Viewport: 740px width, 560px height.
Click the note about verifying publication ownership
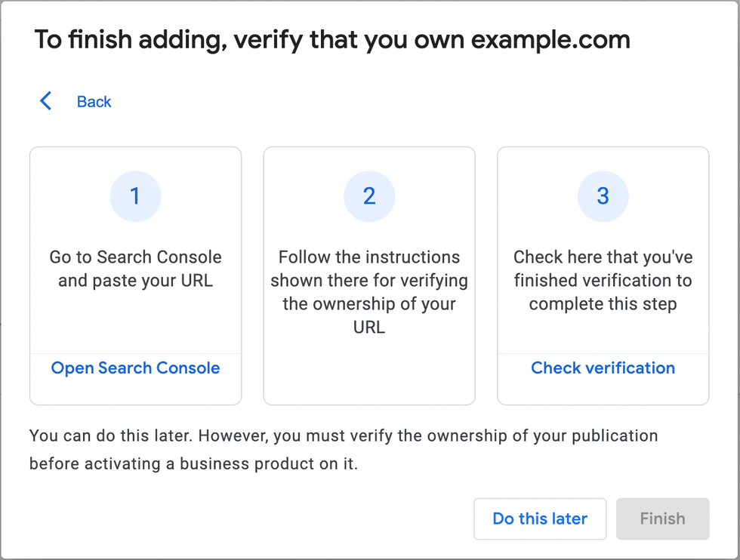(344, 447)
